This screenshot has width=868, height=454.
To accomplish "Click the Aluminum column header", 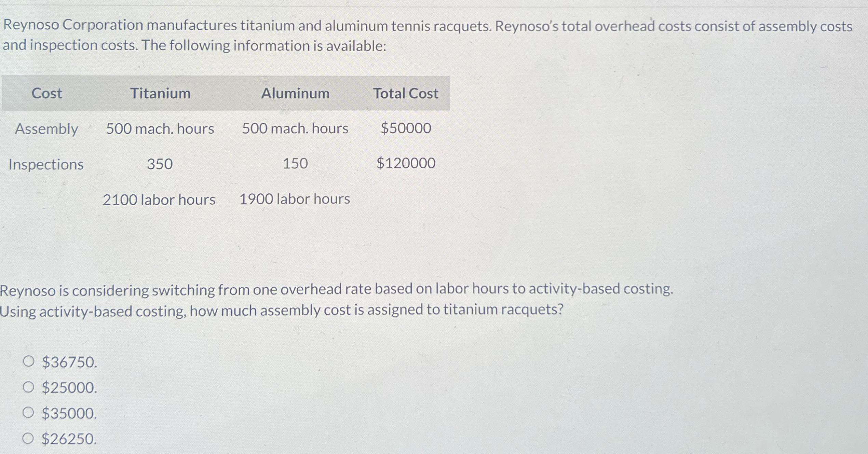I will pos(295,93).
